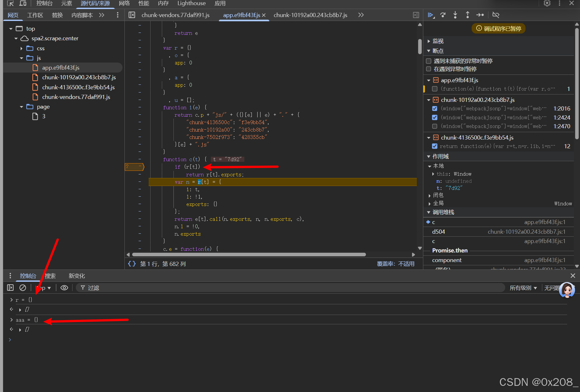Click the 覆盖率: 不适用 coverage status

pyautogui.click(x=396, y=264)
